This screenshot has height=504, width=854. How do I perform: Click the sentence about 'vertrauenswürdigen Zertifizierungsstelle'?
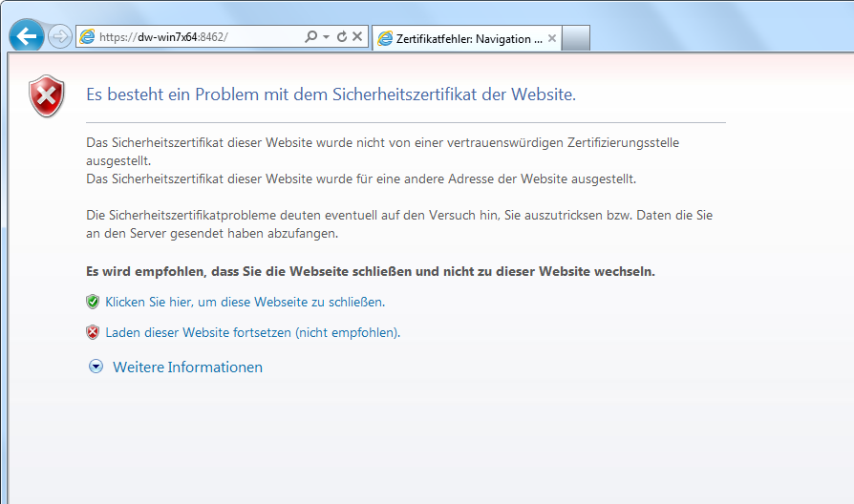point(382,152)
